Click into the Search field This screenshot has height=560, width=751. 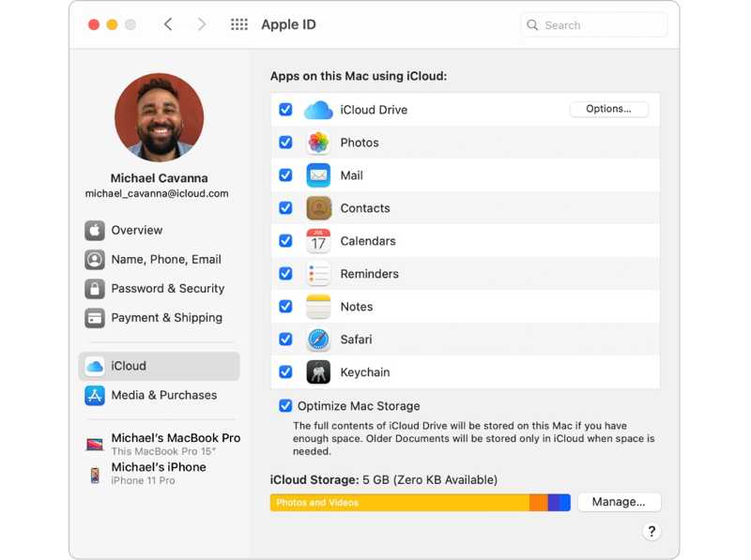tap(594, 25)
